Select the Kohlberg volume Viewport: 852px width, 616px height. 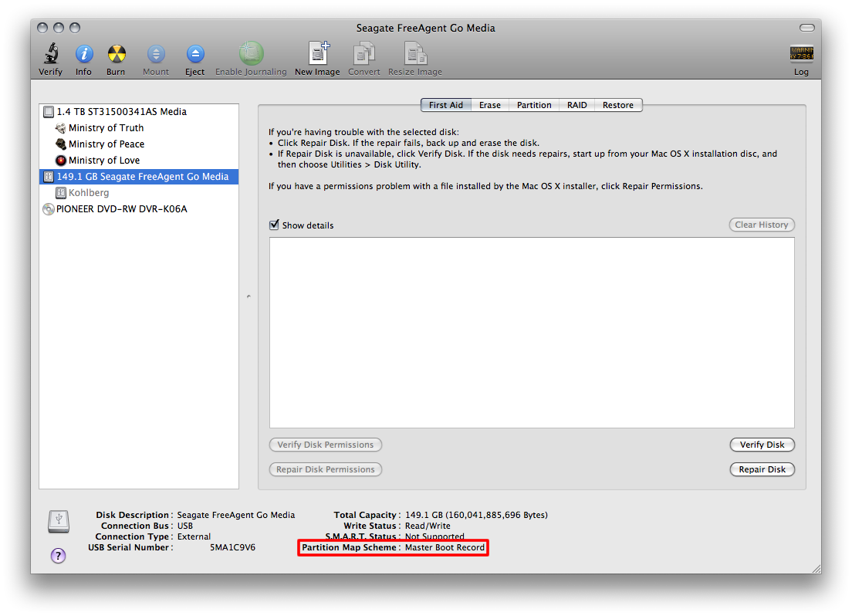[x=139, y=192]
